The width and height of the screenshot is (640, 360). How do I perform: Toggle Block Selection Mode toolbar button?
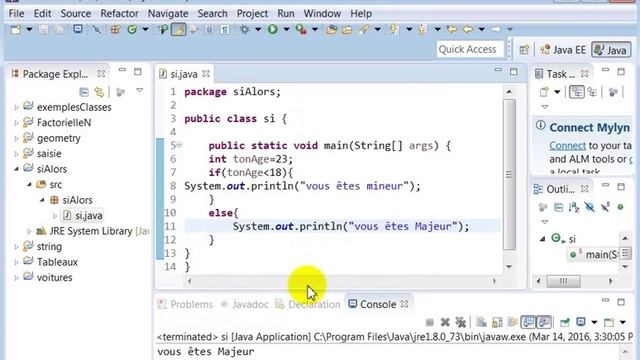coord(209,29)
